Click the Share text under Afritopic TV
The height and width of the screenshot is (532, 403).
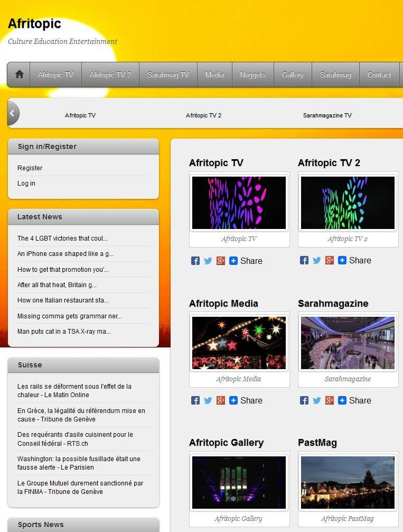coord(251,261)
